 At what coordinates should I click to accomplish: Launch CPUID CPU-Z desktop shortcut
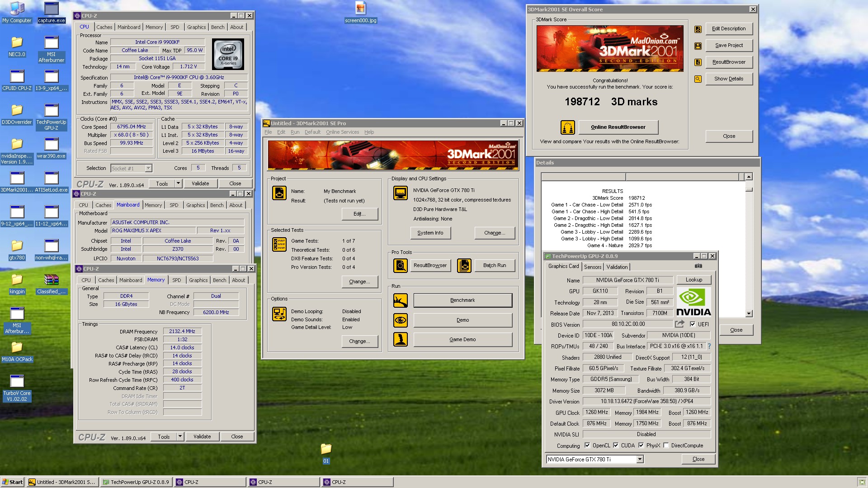point(17,80)
